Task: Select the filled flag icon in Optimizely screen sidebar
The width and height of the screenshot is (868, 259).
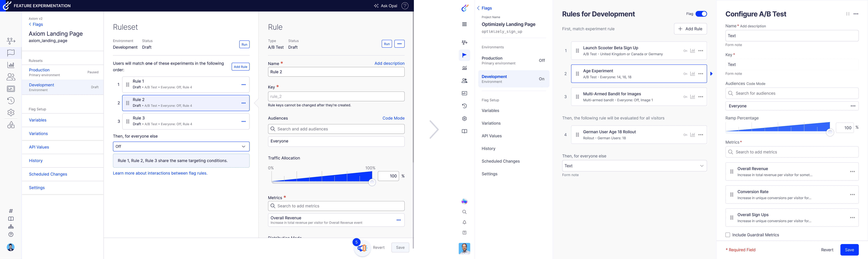Action: tap(464, 55)
